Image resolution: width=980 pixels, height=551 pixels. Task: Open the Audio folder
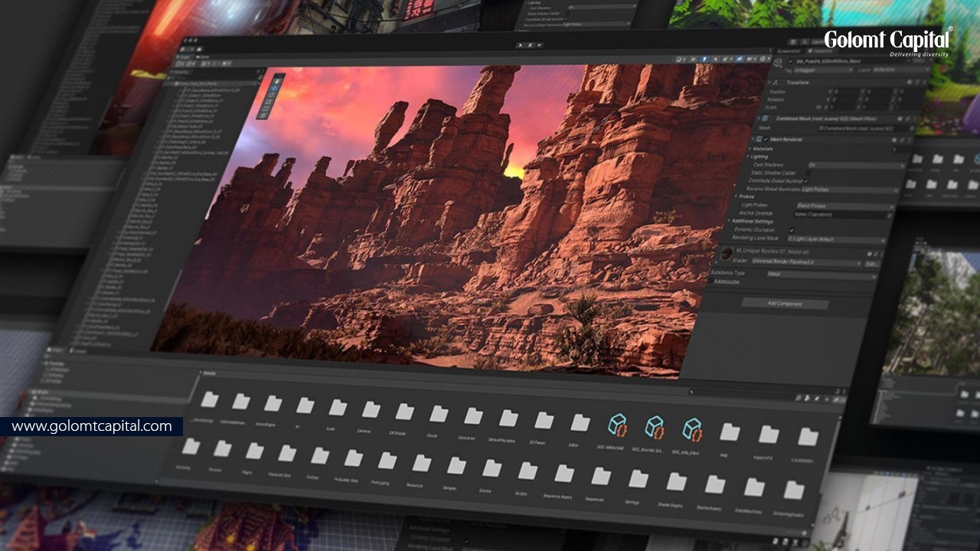tap(338, 407)
